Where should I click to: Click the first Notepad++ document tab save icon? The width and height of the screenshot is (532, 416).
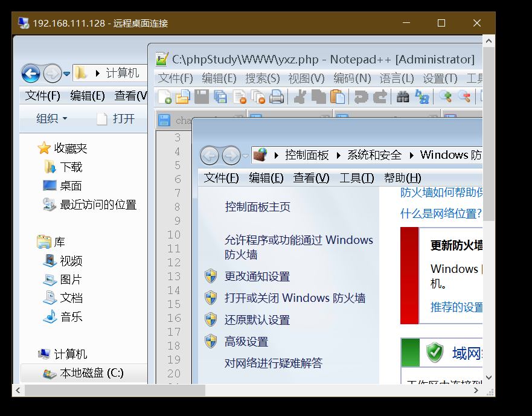click(164, 120)
